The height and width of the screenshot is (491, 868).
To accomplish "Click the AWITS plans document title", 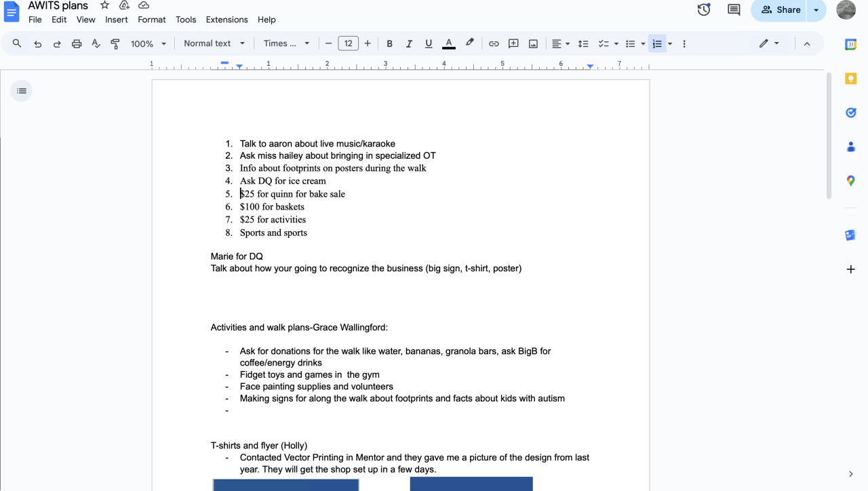I will click(58, 5).
